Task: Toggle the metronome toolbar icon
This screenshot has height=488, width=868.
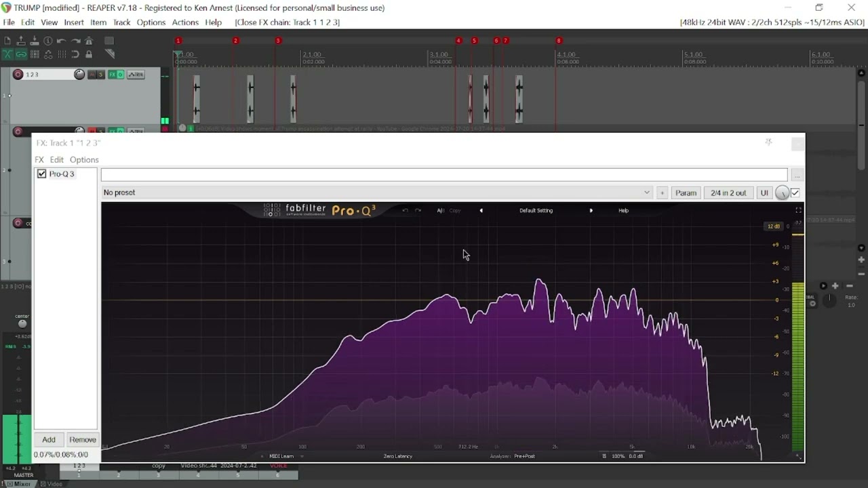Action: click(x=89, y=41)
